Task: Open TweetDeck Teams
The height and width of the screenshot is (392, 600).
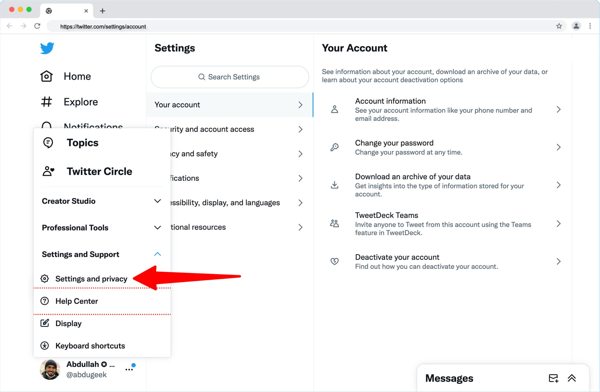Action: coord(444,224)
